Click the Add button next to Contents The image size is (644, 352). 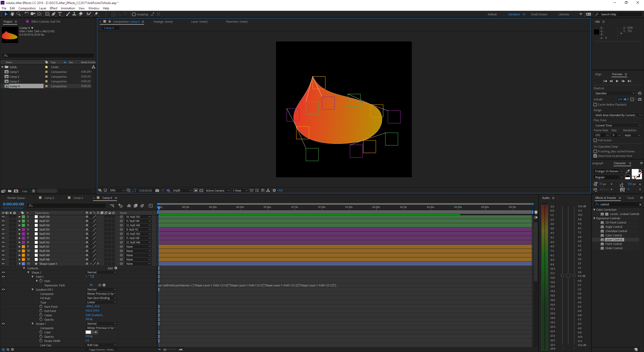point(115,268)
